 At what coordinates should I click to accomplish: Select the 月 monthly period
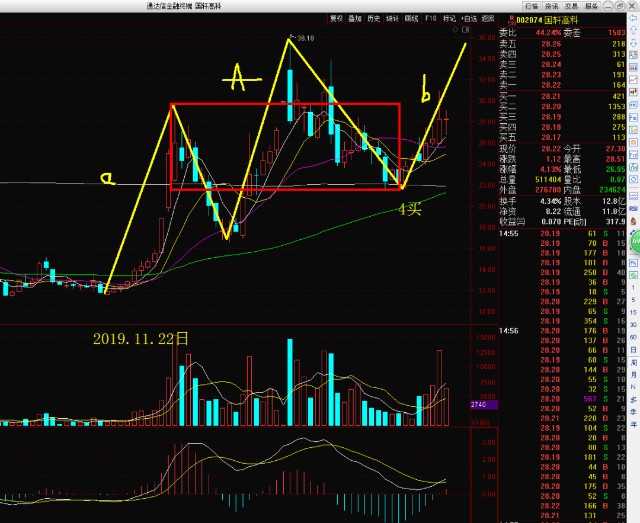[633, 375]
